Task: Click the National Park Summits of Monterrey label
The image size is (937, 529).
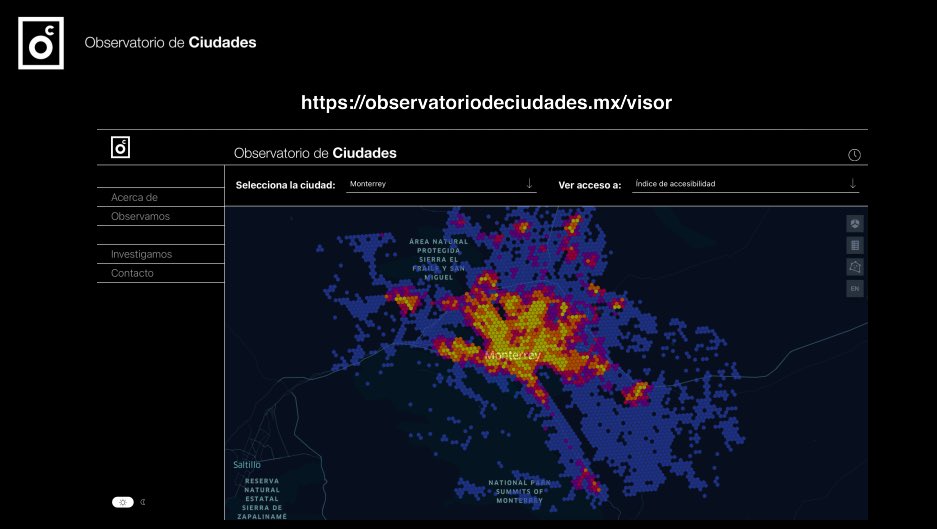Action: (x=519, y=491)
